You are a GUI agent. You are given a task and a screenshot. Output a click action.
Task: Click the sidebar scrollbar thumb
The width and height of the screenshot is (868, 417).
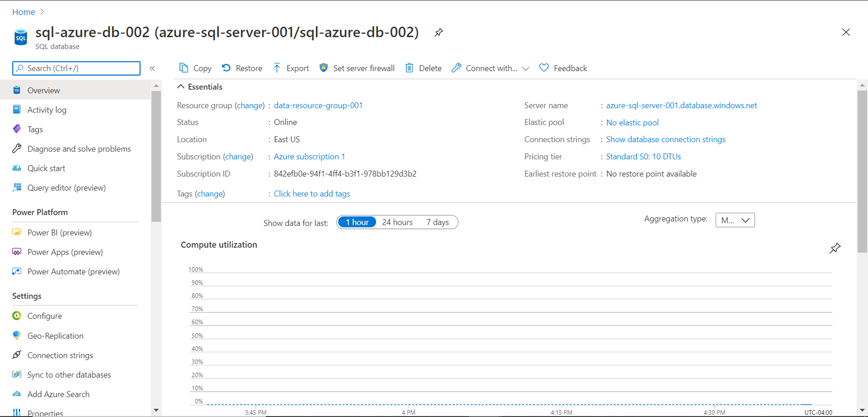pos(156,156)
